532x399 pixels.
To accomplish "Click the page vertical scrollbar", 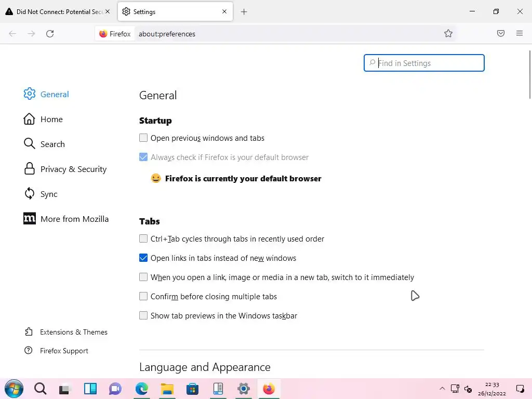I will pos(529,75).
